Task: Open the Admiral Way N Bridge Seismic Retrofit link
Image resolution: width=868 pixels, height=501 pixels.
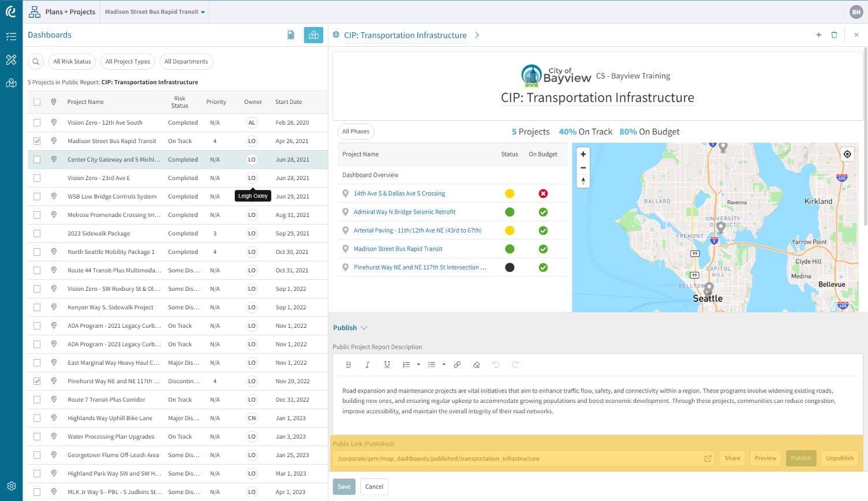Action: [404, 212]
